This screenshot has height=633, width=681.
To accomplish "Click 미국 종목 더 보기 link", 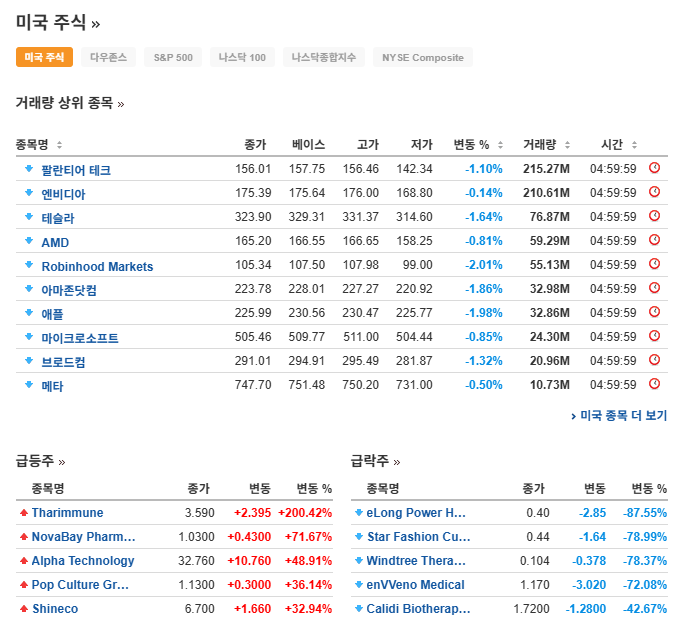I will coord(619,415).
